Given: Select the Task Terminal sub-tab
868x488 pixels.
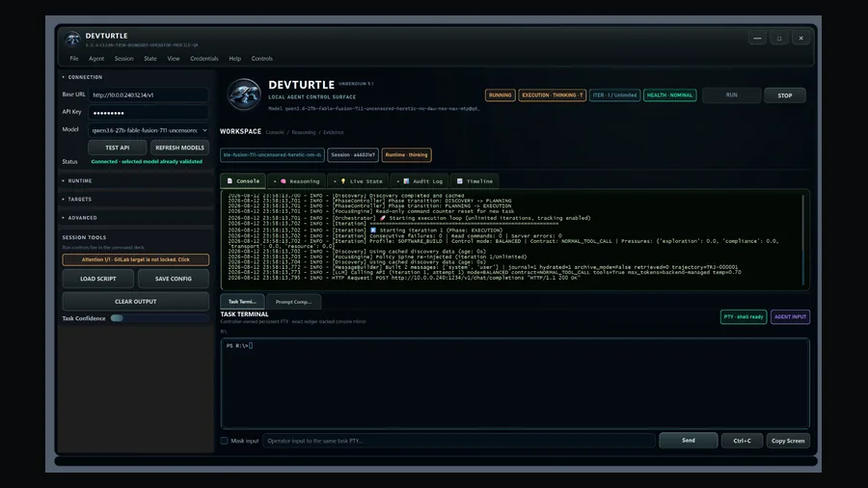Looking at the screenshot, I should (242, 302).
